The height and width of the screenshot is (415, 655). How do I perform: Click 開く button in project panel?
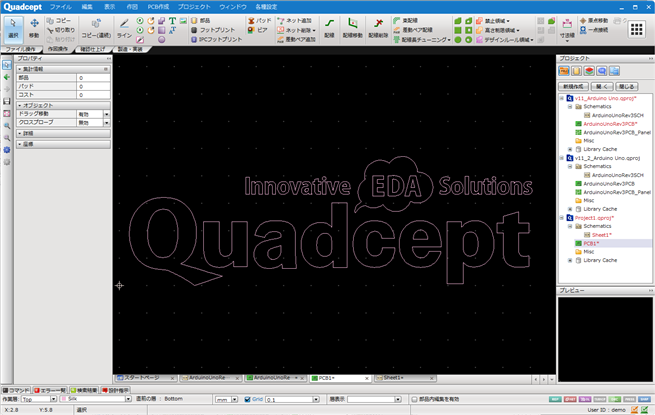tap(602, 87)
